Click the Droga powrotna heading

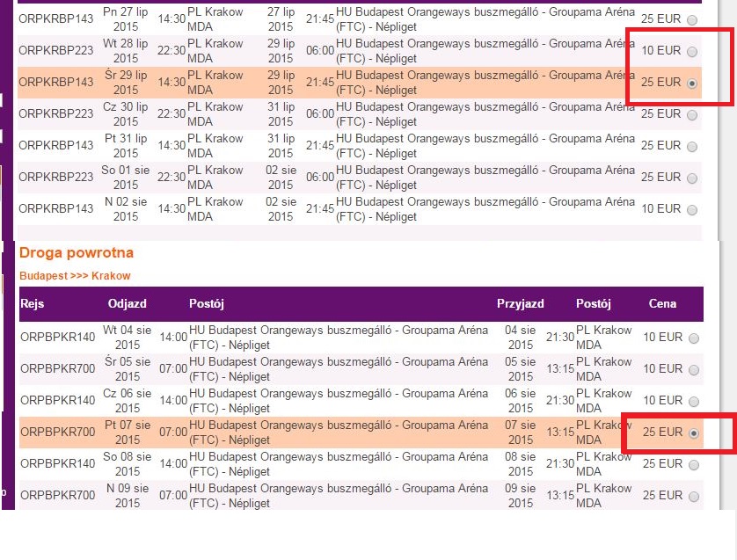[77, 253]
